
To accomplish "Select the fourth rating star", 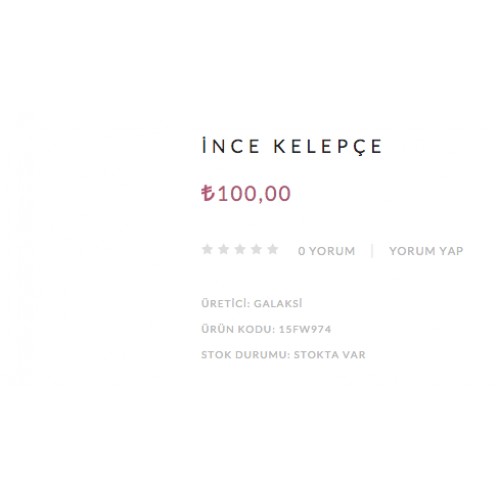I will (256, 249).
